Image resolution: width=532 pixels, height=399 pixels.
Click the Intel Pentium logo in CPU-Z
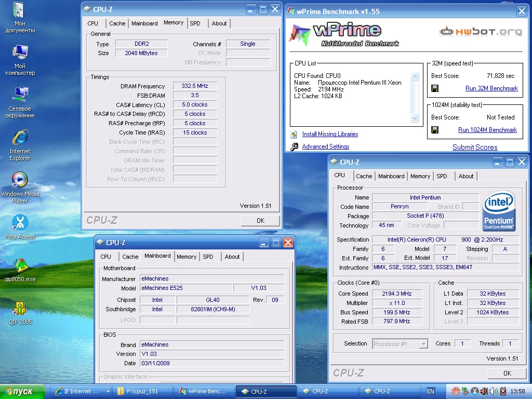[498, 211]
